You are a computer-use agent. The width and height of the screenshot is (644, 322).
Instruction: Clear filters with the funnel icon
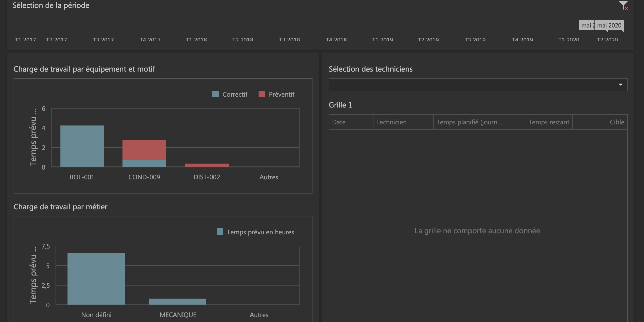[624, 6]
